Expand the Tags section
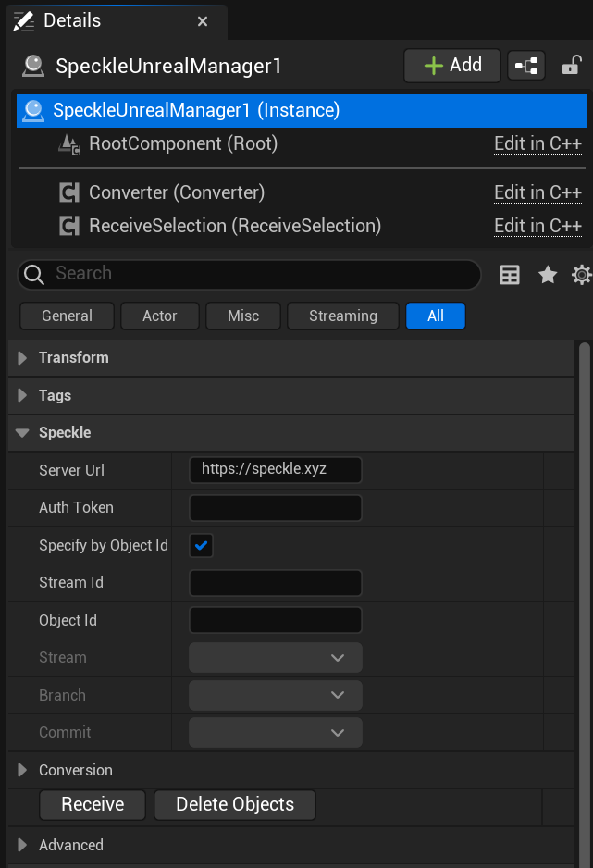 click(x=22, y=395)
